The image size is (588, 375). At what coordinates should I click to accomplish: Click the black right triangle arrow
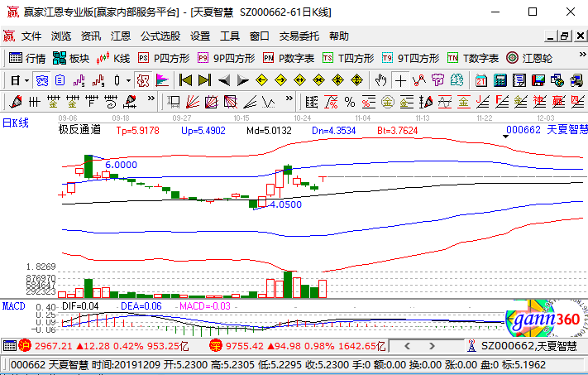point(242,80)
